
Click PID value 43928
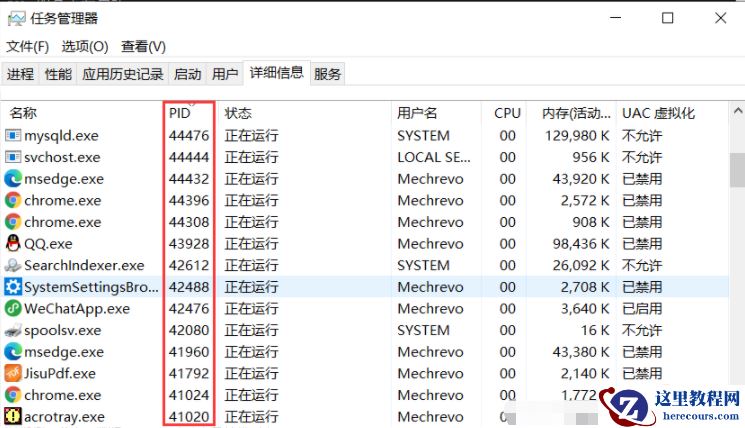[x=189, y=244]
